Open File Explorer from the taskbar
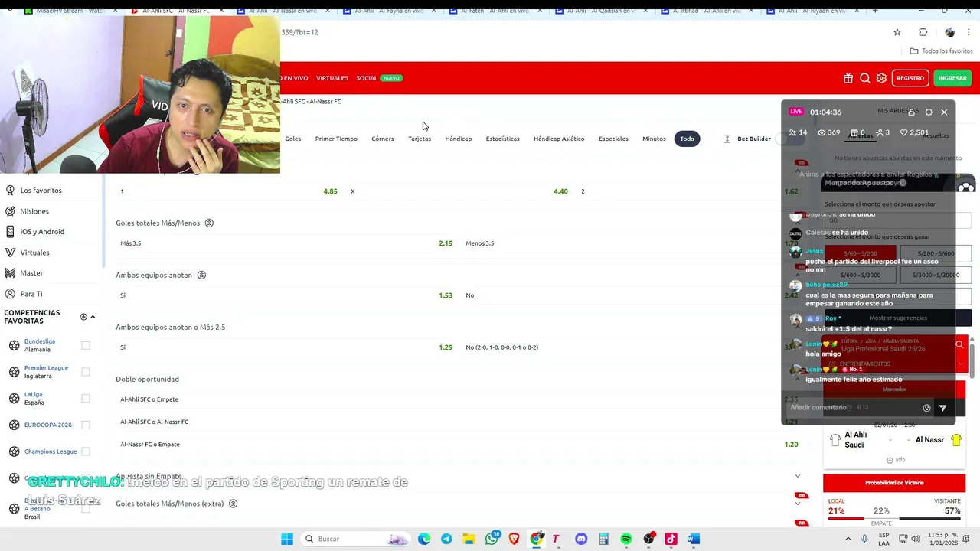This screenshot has width=980, height=551. point(469,539)
